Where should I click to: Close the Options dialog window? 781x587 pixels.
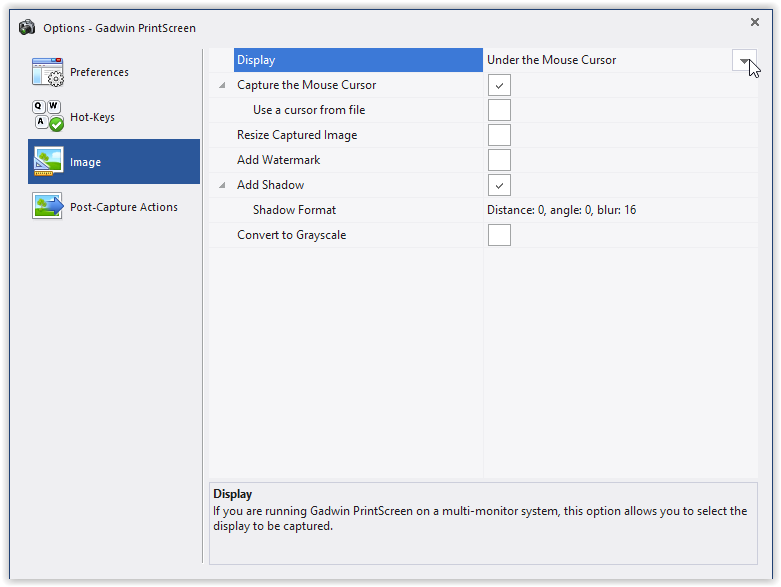tap(754, 22)
